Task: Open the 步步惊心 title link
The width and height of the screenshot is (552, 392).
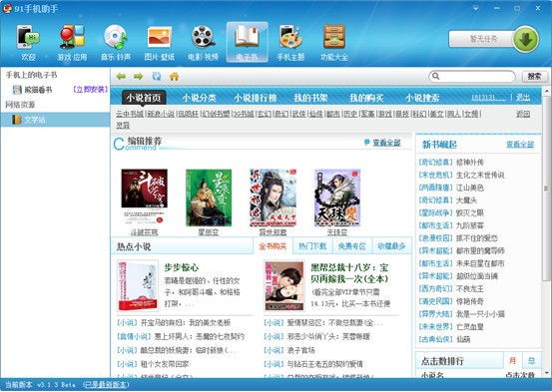Action: (182, 267)
